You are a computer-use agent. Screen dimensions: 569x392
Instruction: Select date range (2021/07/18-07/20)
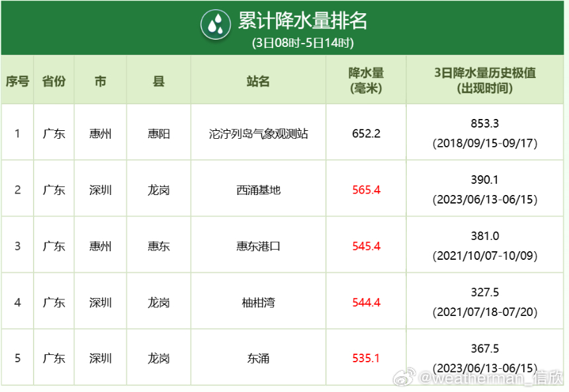(x=485, y=312)
